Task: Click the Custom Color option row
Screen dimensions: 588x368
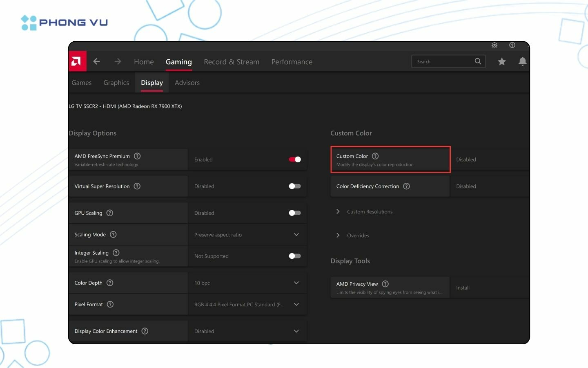Action: tap(390, 159)
